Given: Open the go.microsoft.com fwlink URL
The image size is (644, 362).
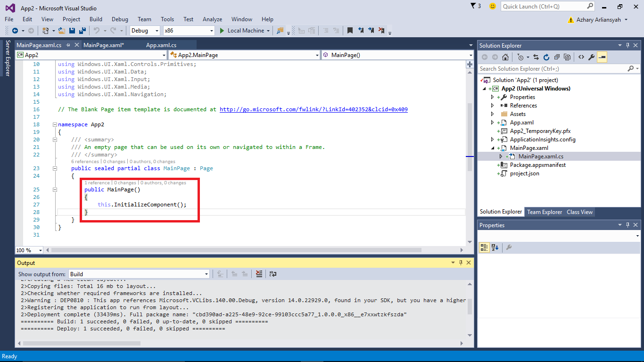Looking at the screenshot, I should [x=314, y=109].
